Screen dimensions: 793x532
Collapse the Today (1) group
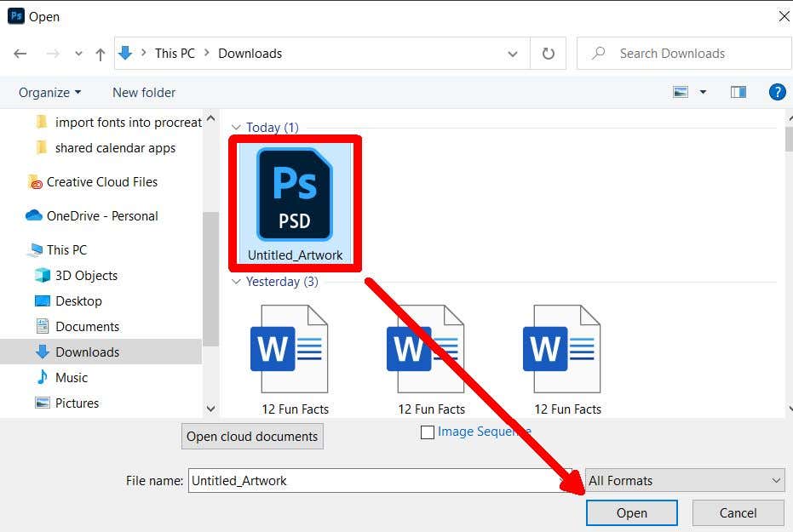(236, 127)
